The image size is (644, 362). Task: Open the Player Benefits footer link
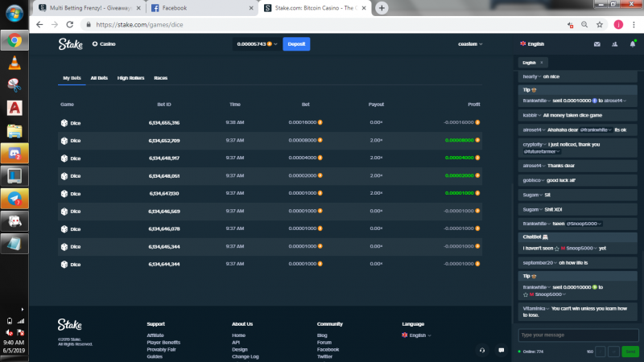click(163, 343)
